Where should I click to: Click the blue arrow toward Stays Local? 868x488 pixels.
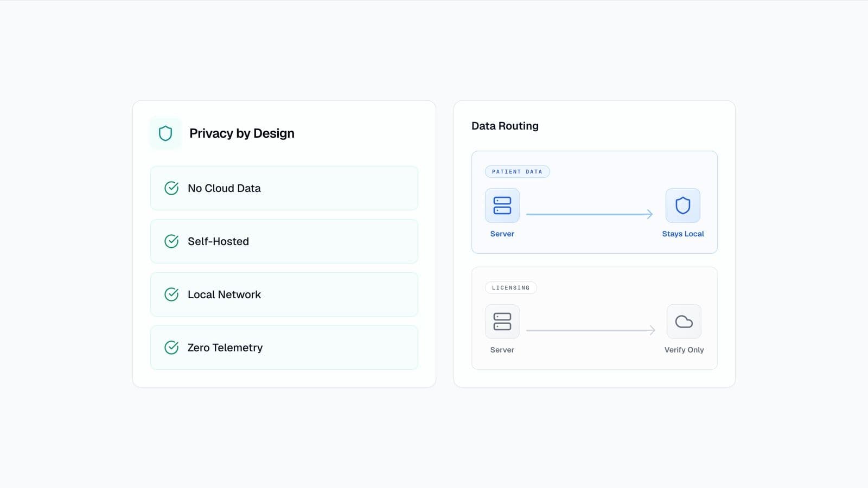[590, 214]
